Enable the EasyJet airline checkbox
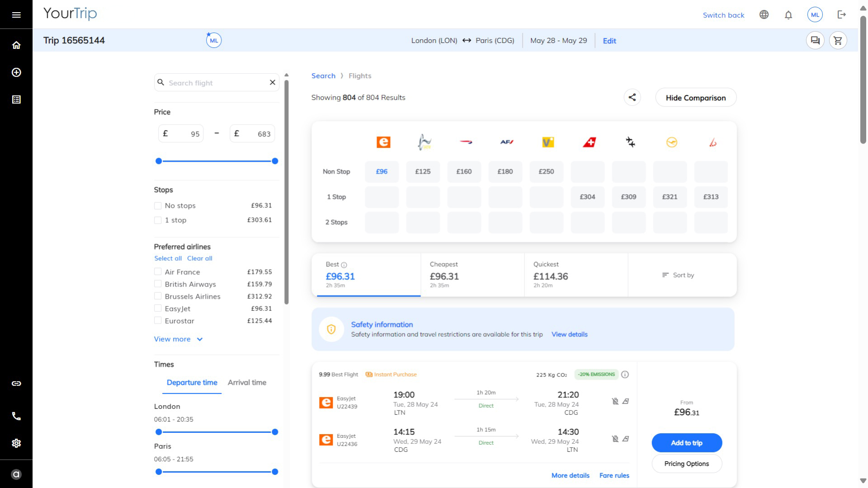The image size is (868, 488). [x=158, y=309]
